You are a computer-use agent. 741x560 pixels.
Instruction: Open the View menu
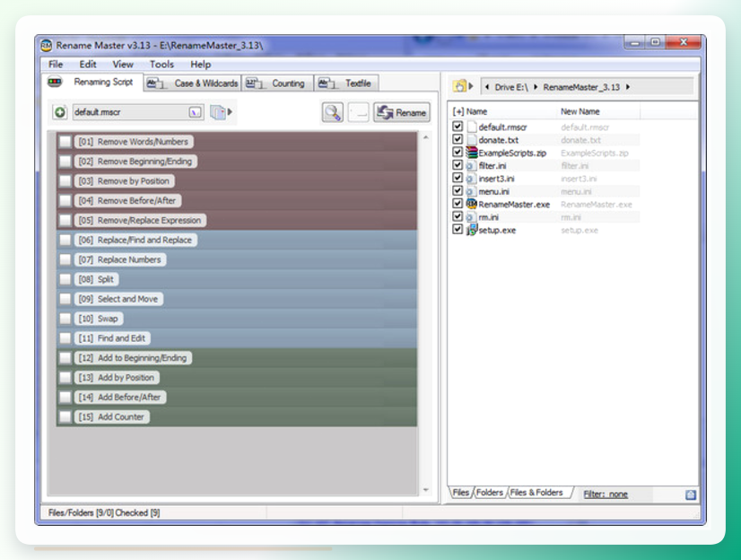(123, 65)
